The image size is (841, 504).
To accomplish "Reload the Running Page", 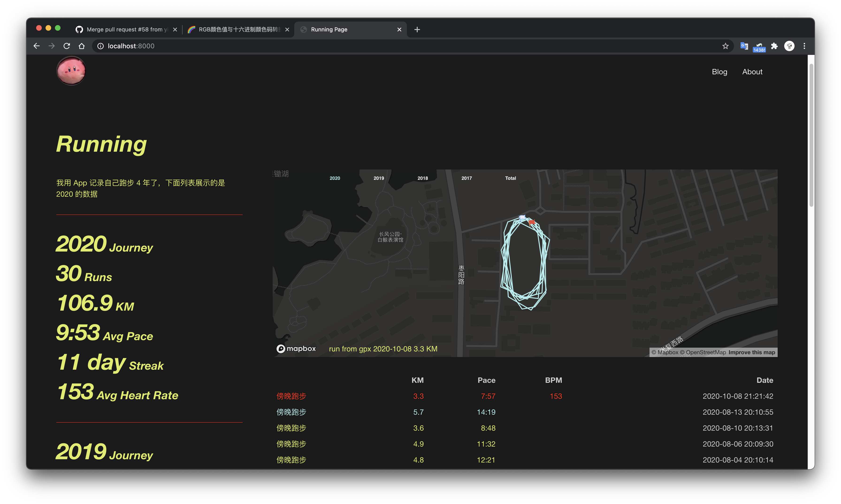I will click(x=67, y=46).
